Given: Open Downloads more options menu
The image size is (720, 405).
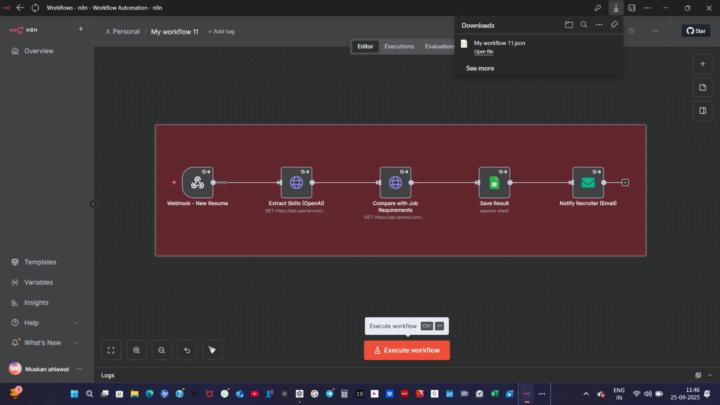Looking at the screenshot, I should (x=599, y=25).
